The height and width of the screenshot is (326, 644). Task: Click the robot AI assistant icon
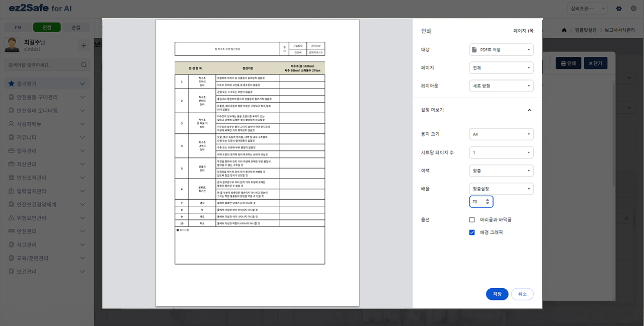click(x=618, y=9)
